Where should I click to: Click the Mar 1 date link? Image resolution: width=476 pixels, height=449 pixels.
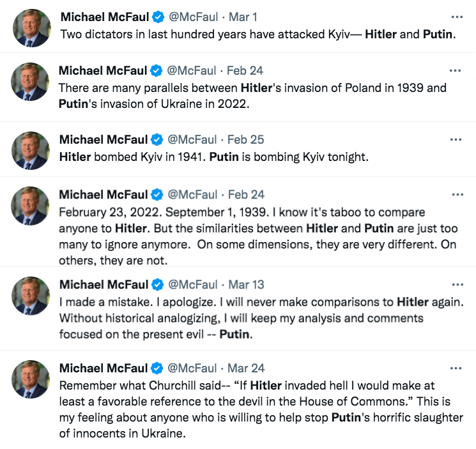click(x=242, y=16)
